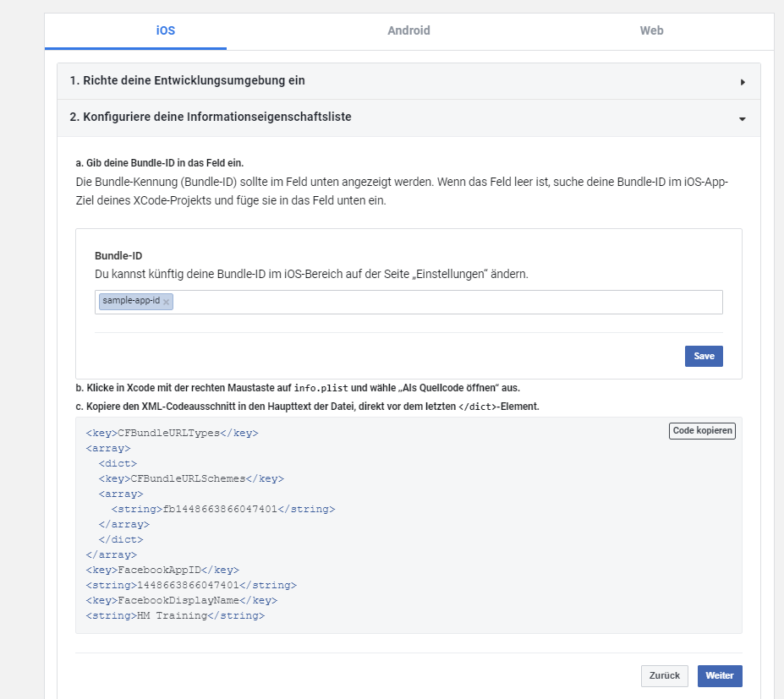Click heading '2. Konfiguriere deine Informationseigenschaftsliste'
The height and width of the screenshot is (699, 784).
pos(211,117)
